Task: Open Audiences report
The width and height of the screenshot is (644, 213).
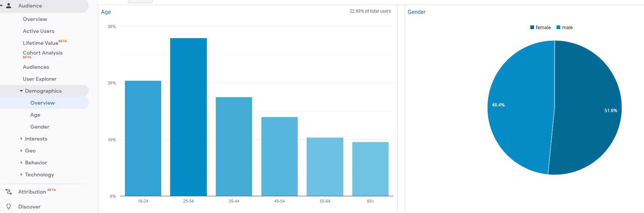Action: click(x=36, y=67)
